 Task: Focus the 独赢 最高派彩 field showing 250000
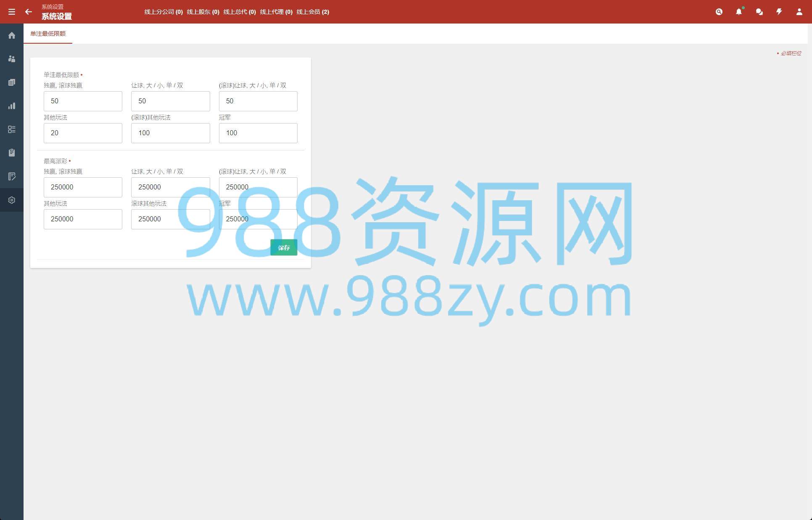coord(83,187)
